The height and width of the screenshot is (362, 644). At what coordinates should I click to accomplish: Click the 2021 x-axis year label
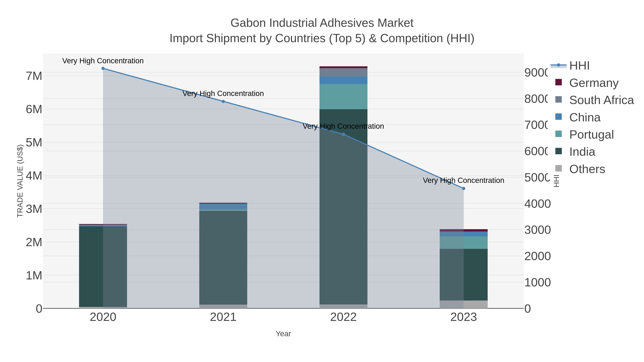click(x=223, y=317)
